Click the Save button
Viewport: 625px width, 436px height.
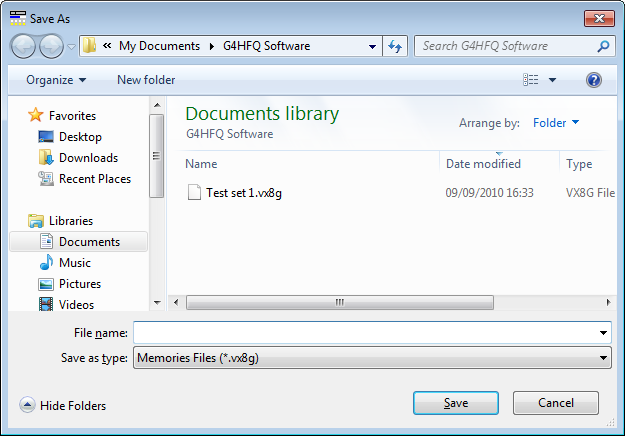pyautogui.click(x=456, y=403)
